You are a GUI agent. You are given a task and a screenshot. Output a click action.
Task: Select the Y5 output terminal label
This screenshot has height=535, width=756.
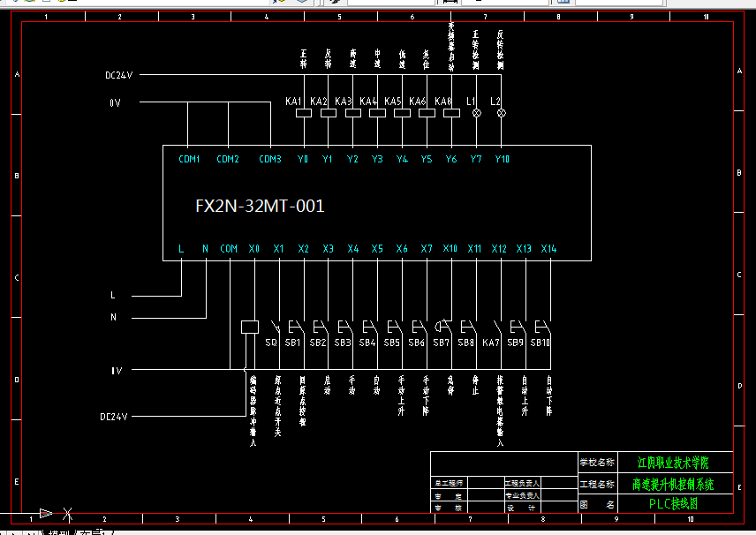click(427, 159)
